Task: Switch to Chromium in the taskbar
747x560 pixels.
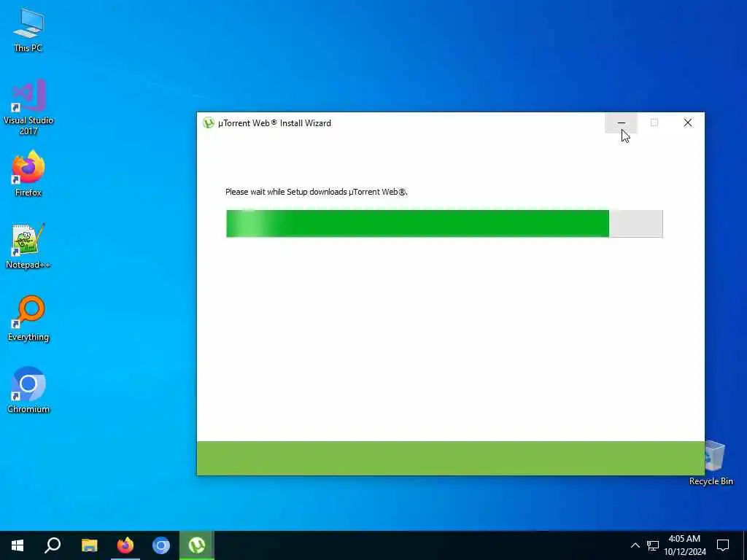Action: (x=161, y=545)
